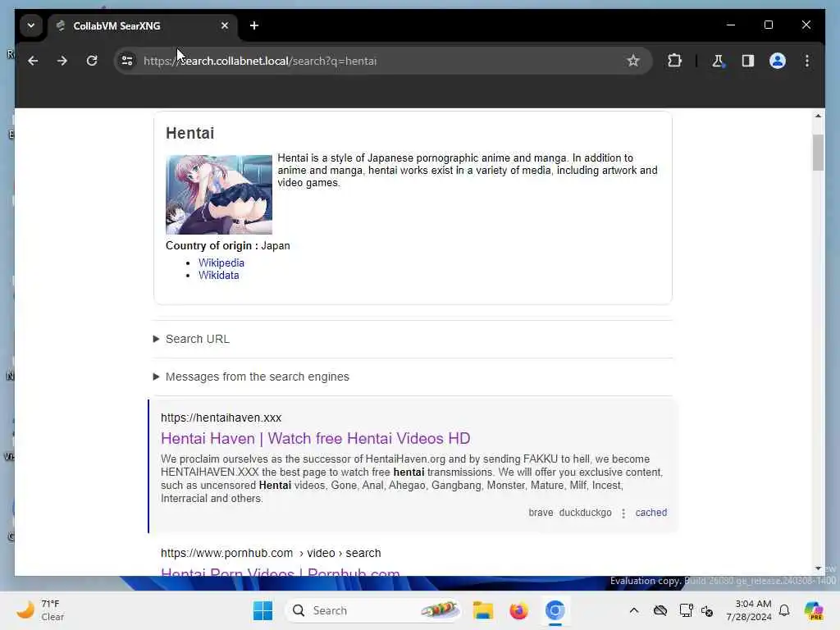Open the Chrome profile avatar

(778, 61)
